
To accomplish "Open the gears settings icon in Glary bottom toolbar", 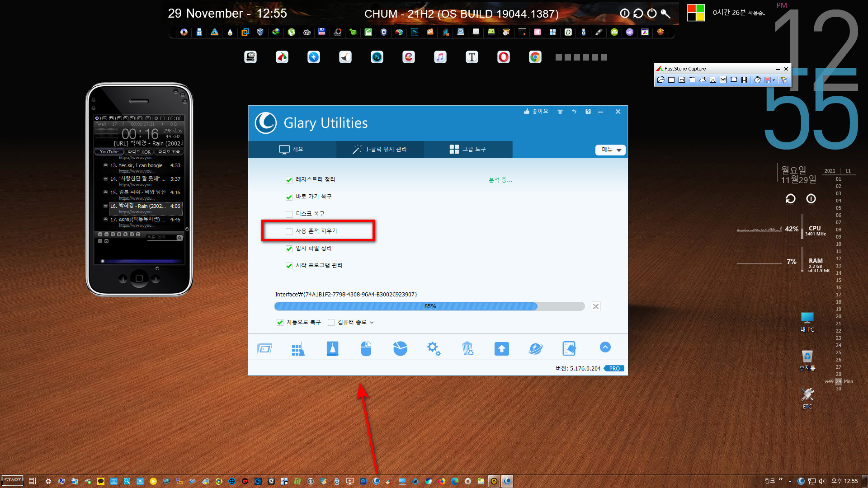I will 434,348.
